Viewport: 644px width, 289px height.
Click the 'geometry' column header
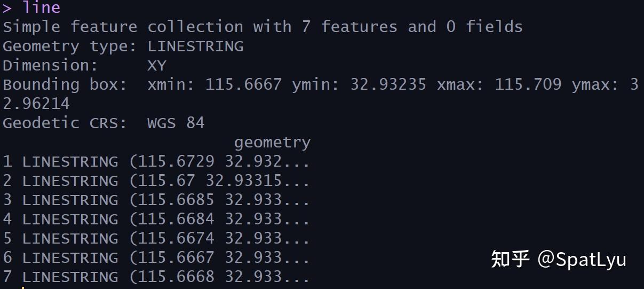pos(272,143)
